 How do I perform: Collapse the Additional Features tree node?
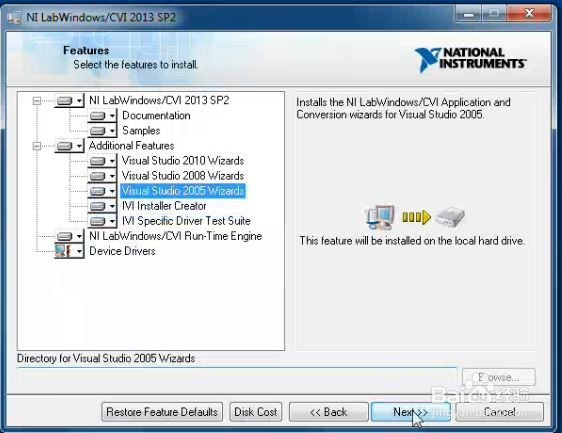[37, 146]
